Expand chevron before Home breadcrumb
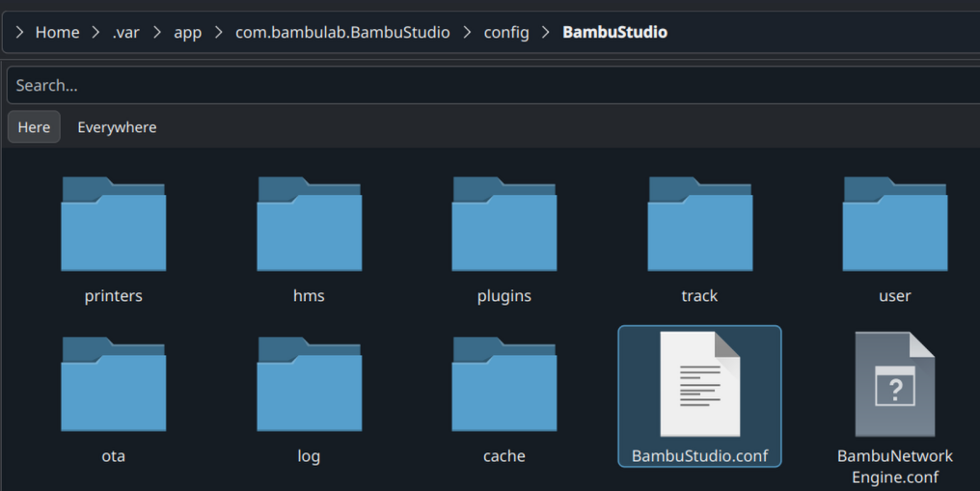The image size is (980, 491). click(x=19, y=32)
